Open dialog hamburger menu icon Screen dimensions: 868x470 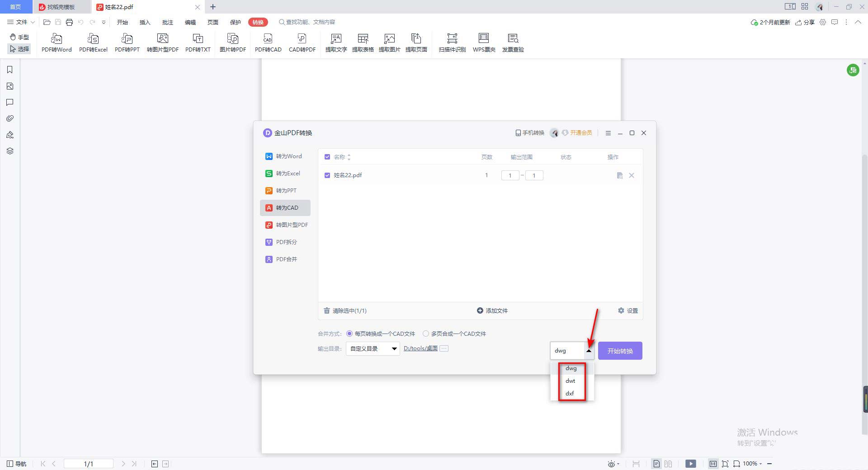pyautogui.click(x=608, y=133)
